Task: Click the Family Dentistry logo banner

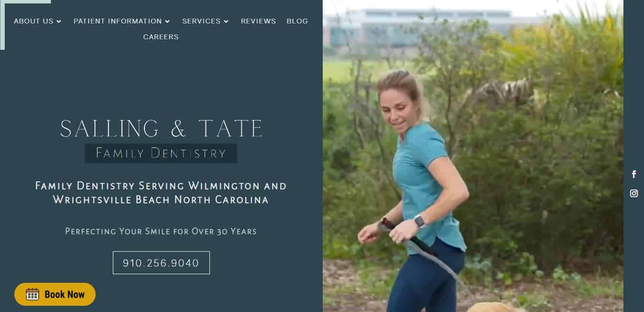Action: point(161,153)
